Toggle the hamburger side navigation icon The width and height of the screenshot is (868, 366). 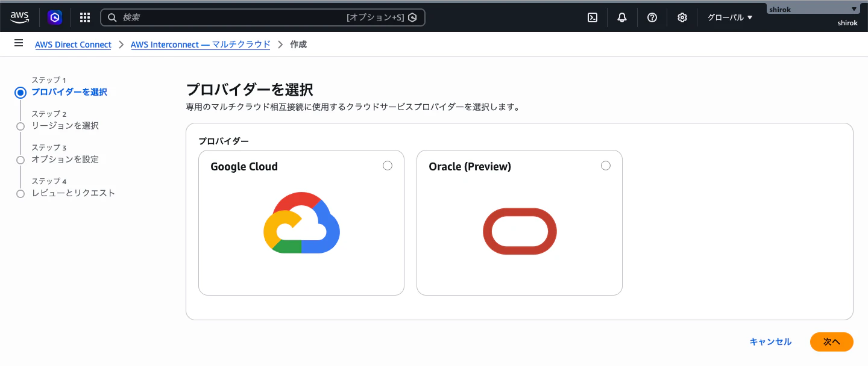pyautogui.click(x=19, y=43)
